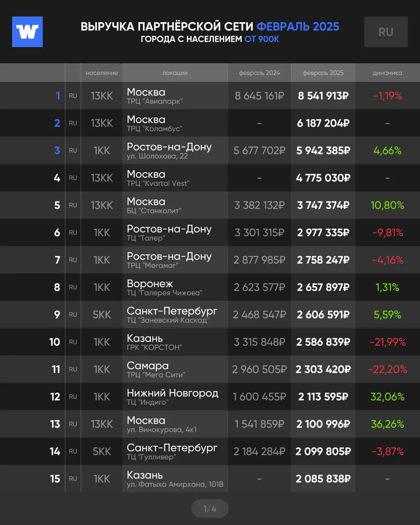Select the 36,26% growth value

[387, 424]
